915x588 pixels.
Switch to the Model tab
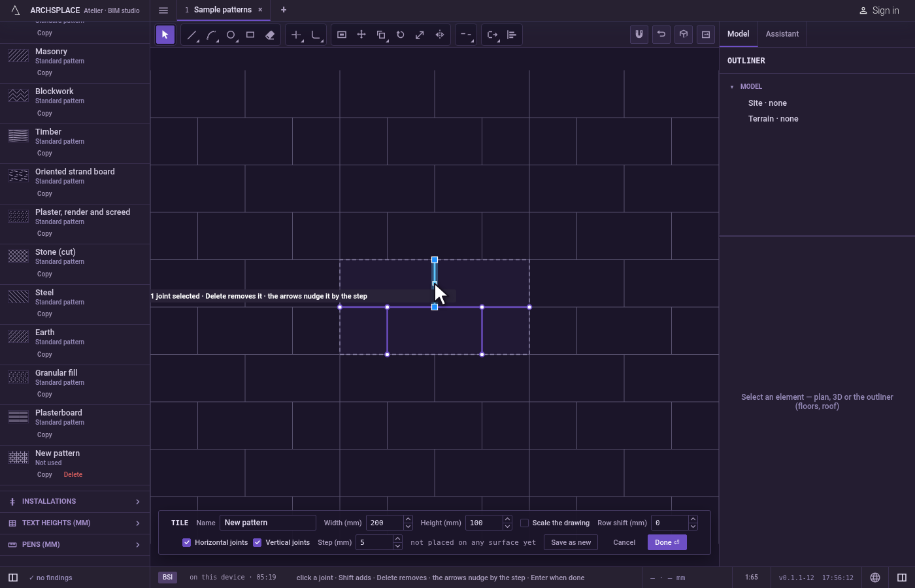pyautogui.click(x=739, y=34)
